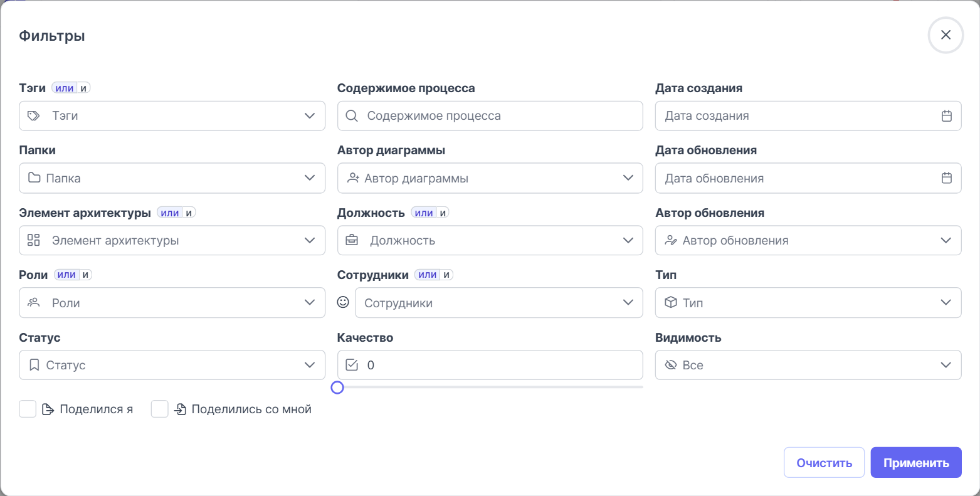Set Должность filter mode to и
980x496 pixels.
[443, 213]
